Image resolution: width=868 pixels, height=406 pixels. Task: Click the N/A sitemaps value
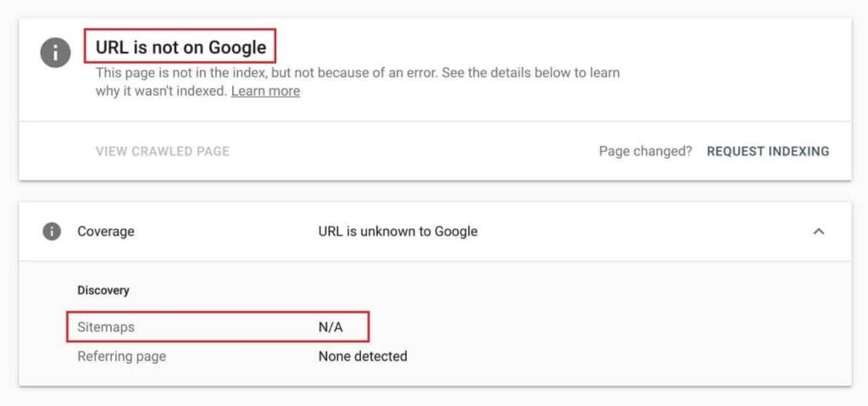tap(331, 326)
